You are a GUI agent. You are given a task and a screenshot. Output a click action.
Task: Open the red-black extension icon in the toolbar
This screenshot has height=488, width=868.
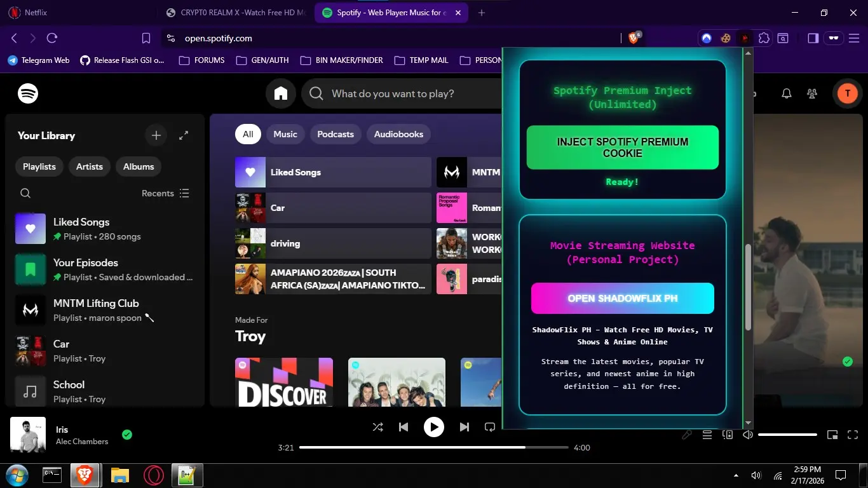click(745, 38)
